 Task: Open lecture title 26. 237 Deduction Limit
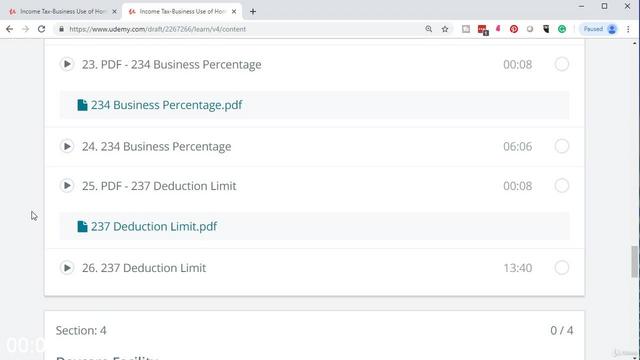click(x=144, y=268)
